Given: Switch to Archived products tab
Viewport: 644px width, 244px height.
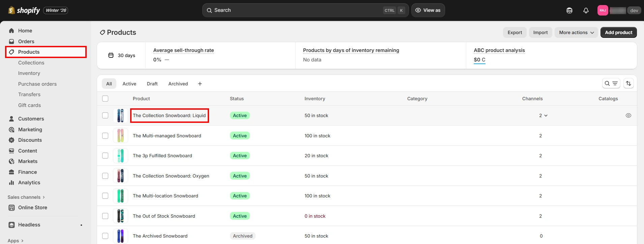Looking at the screenshot, I should 178,84.
